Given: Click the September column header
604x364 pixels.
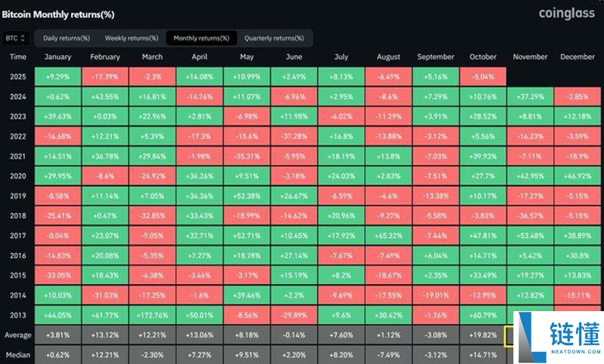Looking at the screenshot, I should click(x=436, y=57).
